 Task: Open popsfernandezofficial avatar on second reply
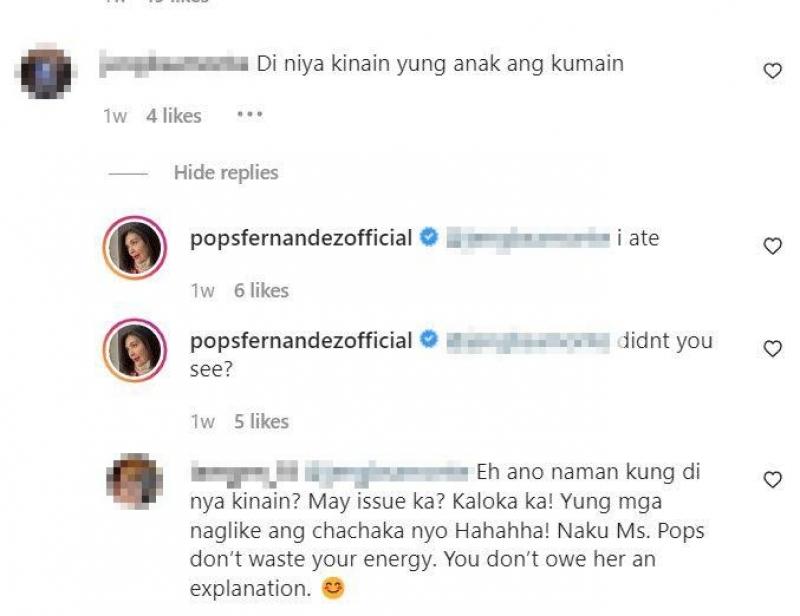[135, 350]
